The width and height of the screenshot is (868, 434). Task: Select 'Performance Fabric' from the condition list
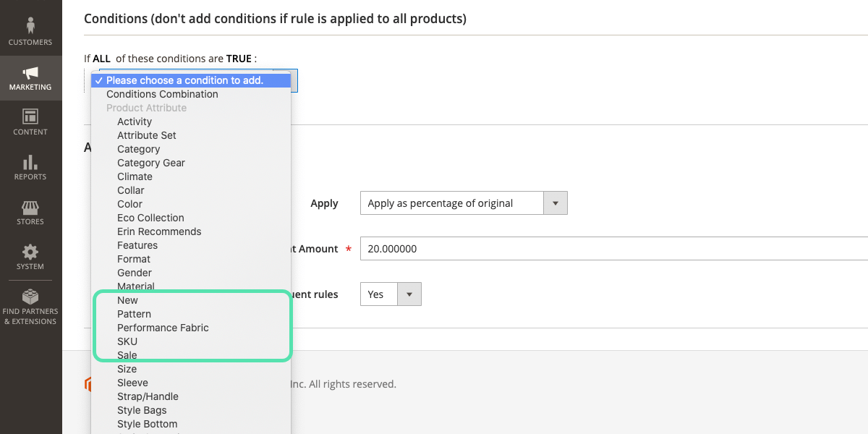coord(163,327)
